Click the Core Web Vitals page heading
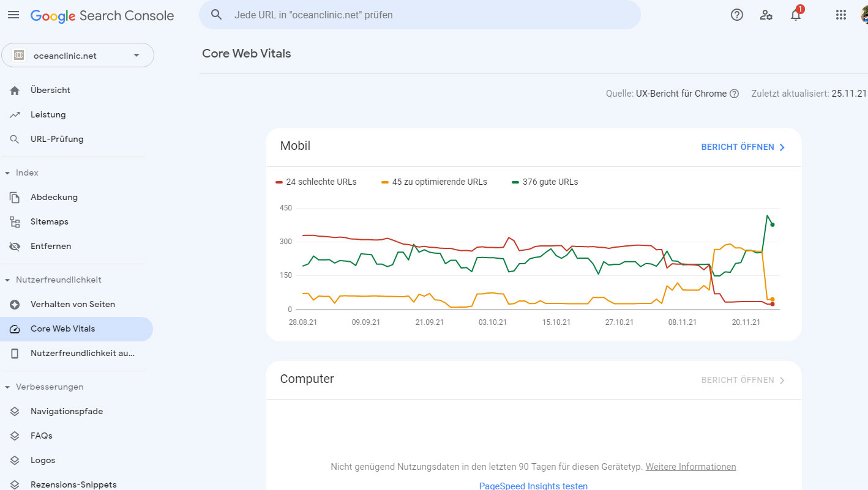 pyautogui.click(x=247, y=53)
